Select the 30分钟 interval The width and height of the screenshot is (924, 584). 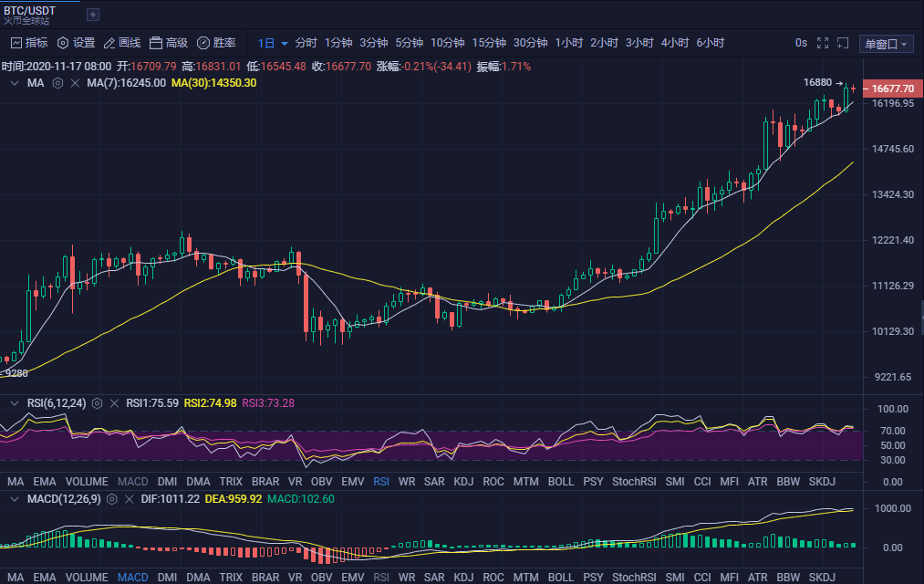[530, 42]
